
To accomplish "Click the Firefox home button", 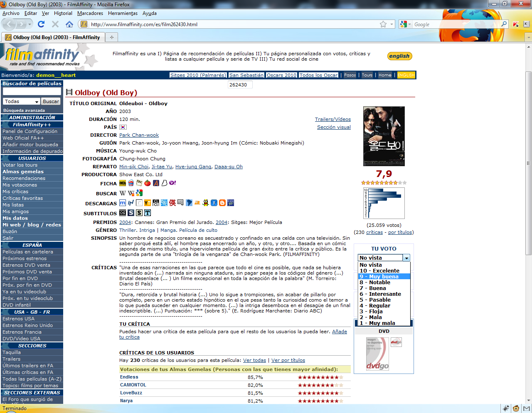I will [x=69, y=24].
